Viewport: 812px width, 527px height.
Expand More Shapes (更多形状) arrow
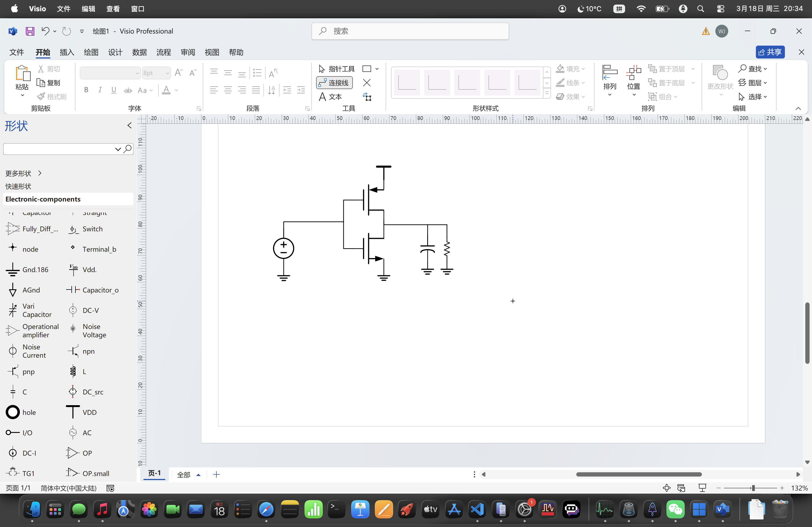tap(40, 173)
